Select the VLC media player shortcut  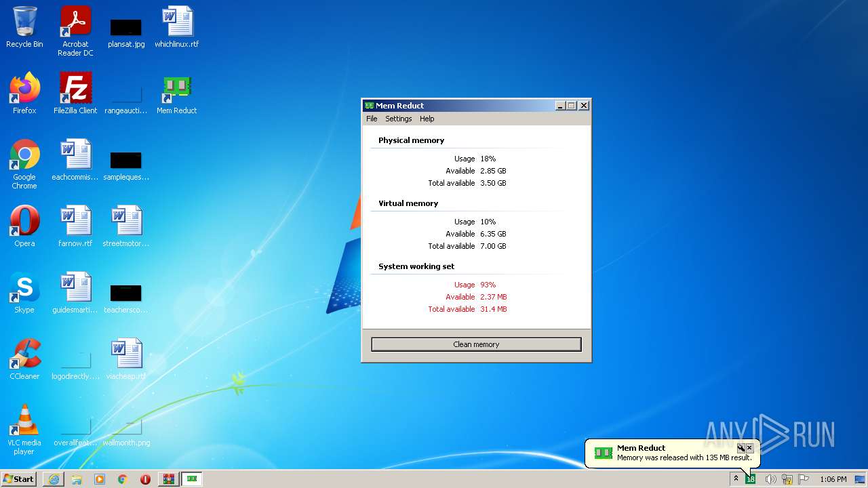24,430
